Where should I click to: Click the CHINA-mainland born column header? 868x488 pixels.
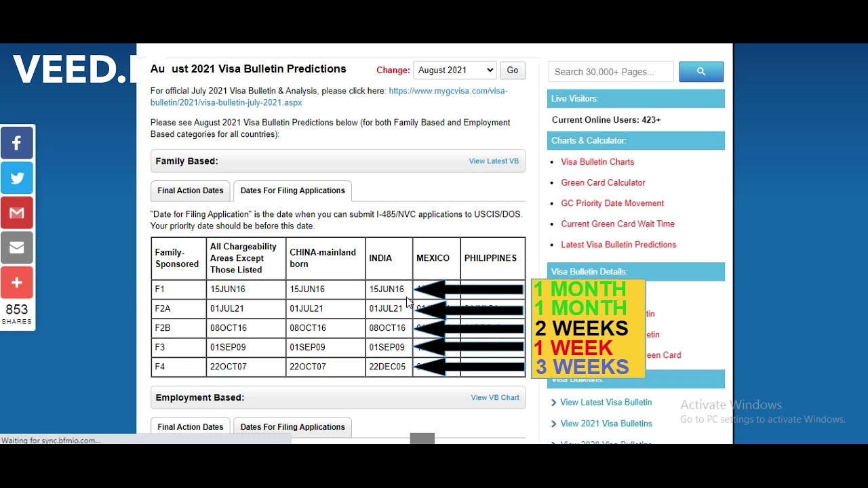point(325,258)
